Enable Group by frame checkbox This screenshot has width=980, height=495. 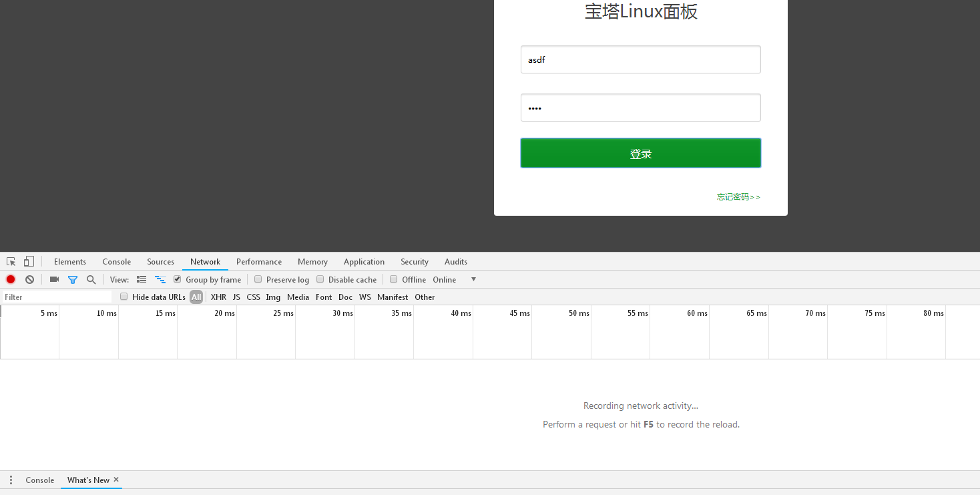pyautogui.click(x=178, y=279)
